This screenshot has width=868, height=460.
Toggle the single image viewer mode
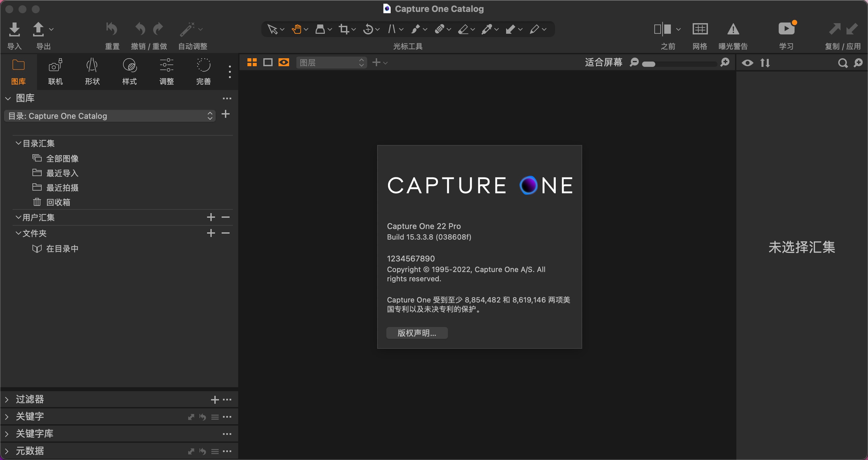268,62
